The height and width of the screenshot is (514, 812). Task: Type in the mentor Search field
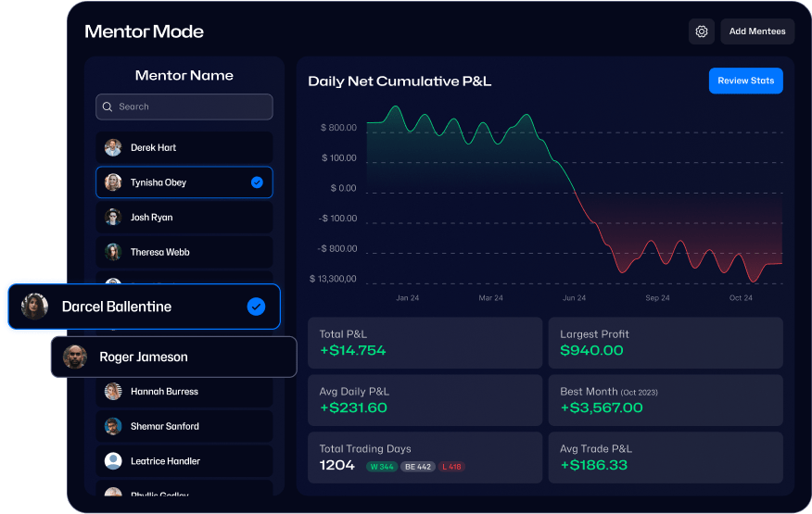coord(190,107)
